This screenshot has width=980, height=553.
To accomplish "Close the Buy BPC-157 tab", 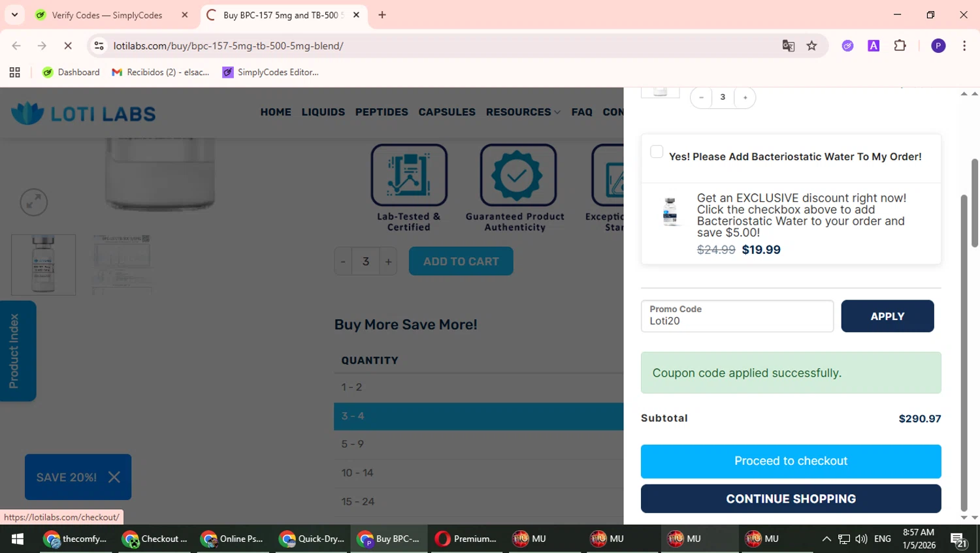I will (x=356, y=15).
